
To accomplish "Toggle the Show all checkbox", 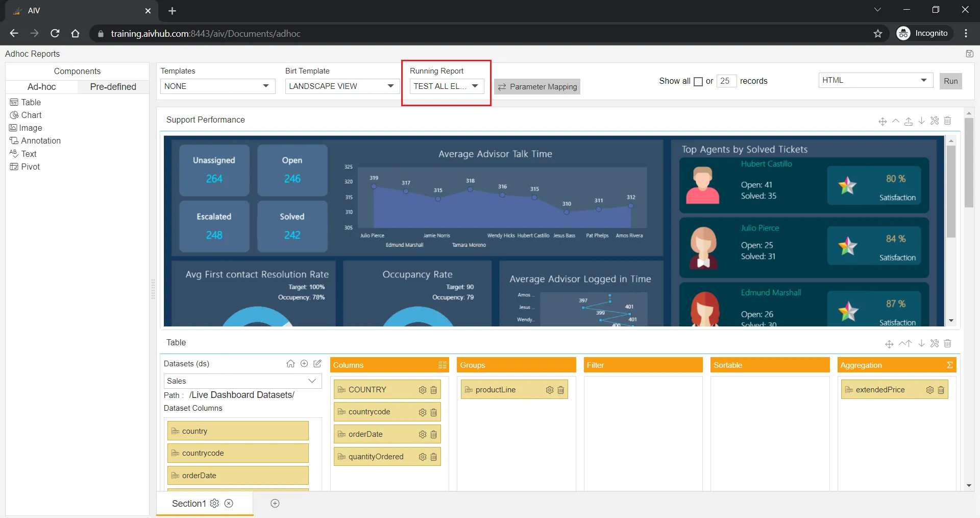I will point(698,81).
